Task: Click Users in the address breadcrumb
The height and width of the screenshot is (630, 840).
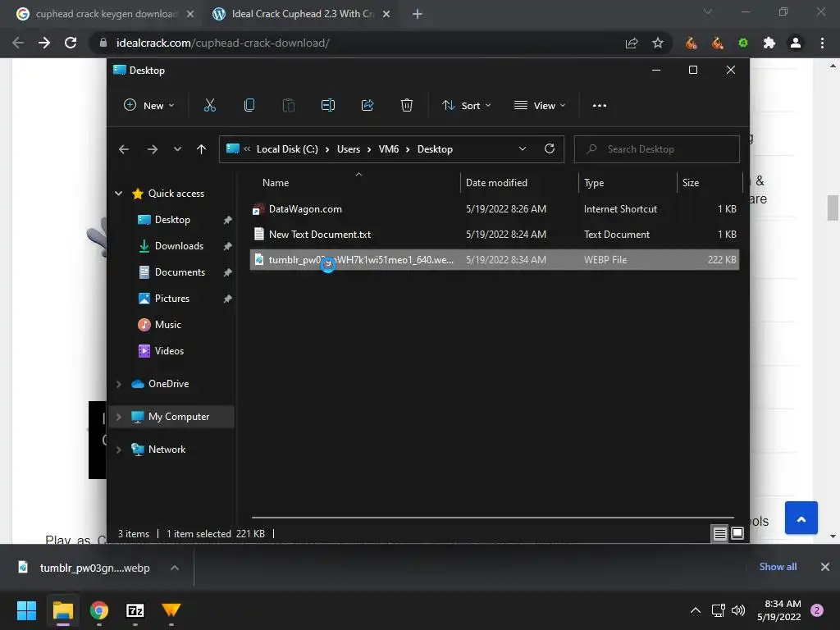Action: tap(348, 149)
